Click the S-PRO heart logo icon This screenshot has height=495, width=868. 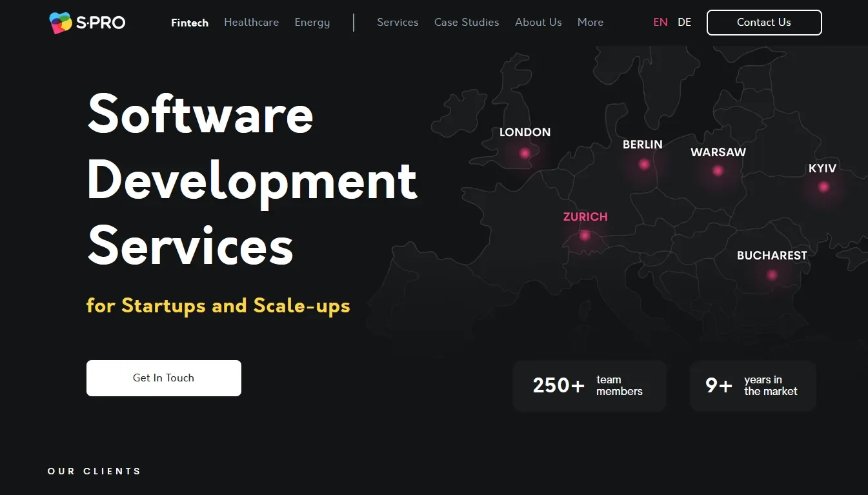(60, 23)
